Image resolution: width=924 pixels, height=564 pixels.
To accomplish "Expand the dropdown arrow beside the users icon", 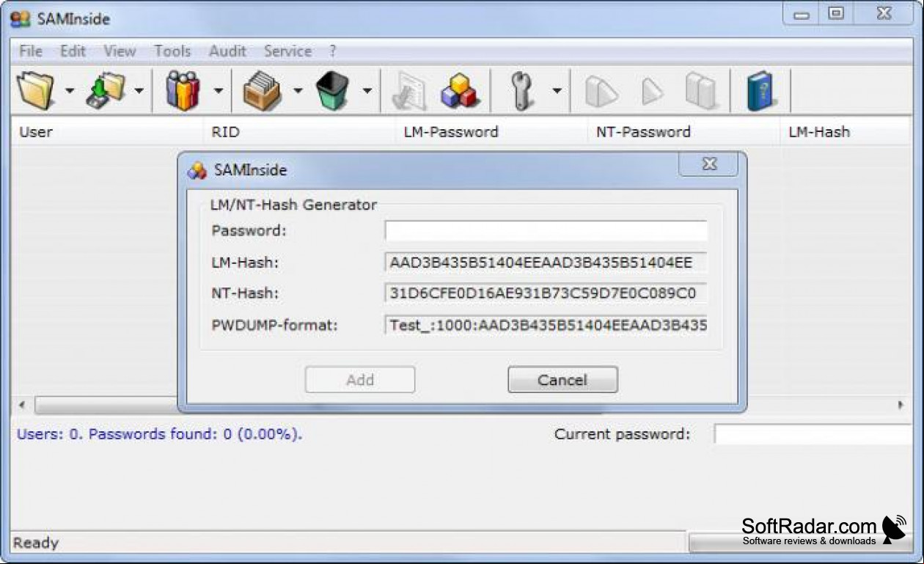I will 218,92.
